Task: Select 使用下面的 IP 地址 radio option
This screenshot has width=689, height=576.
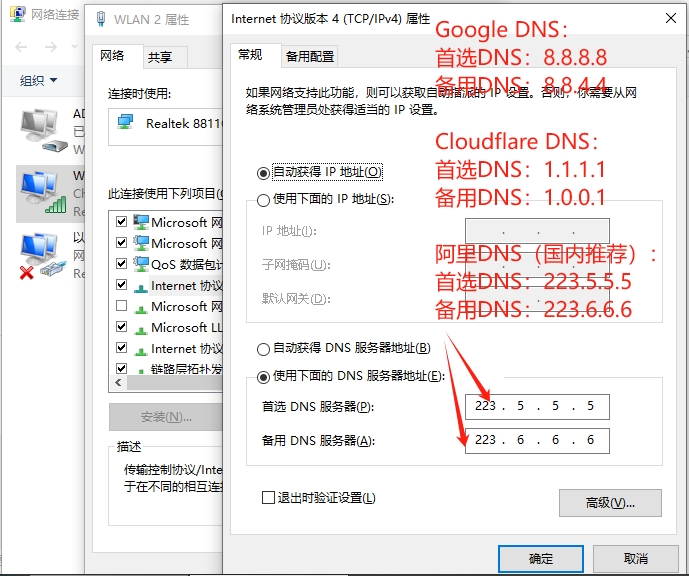Action: click(264, 199)
